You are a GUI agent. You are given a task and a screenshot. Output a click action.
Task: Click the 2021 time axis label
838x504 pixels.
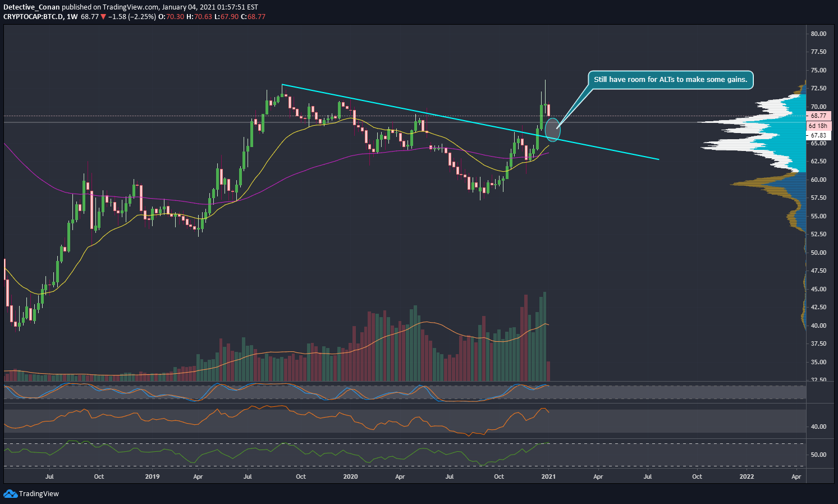(548, 476)
